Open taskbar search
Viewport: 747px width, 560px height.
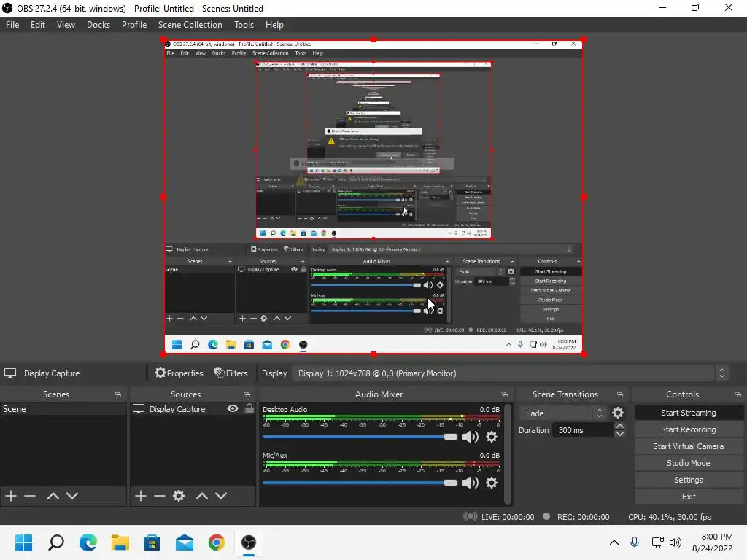tap(56, 542)
